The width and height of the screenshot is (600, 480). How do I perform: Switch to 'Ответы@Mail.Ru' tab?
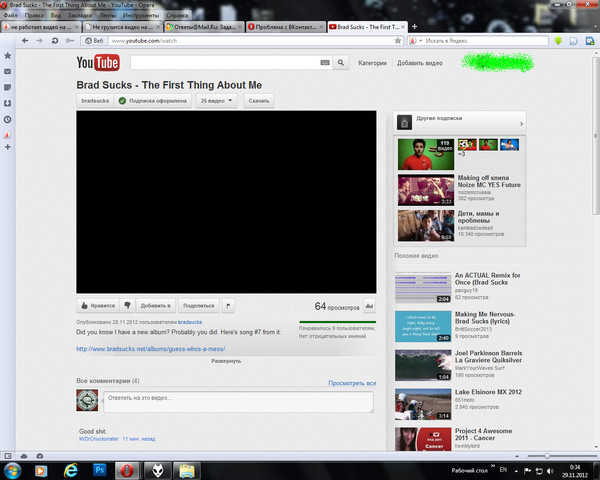coord(205,27)
